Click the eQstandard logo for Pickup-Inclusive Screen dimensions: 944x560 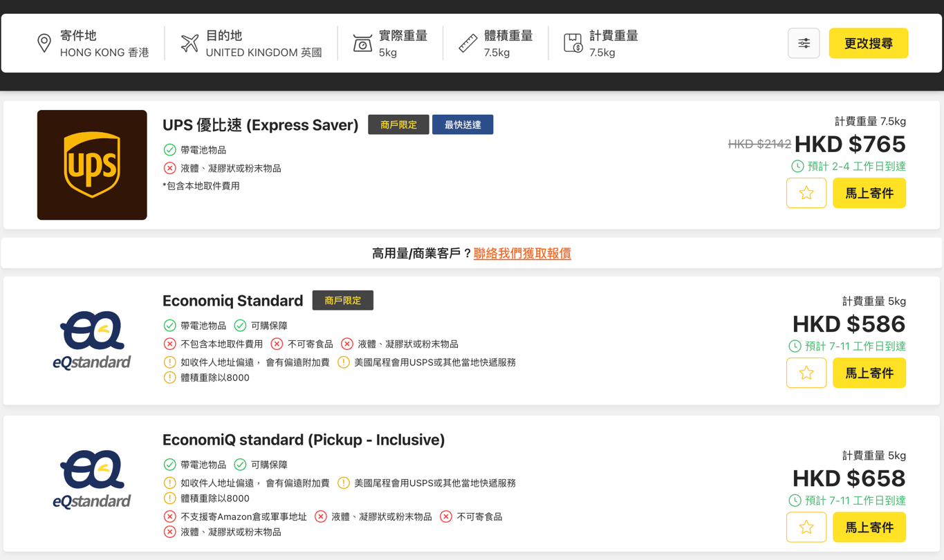tap(92, 479)
